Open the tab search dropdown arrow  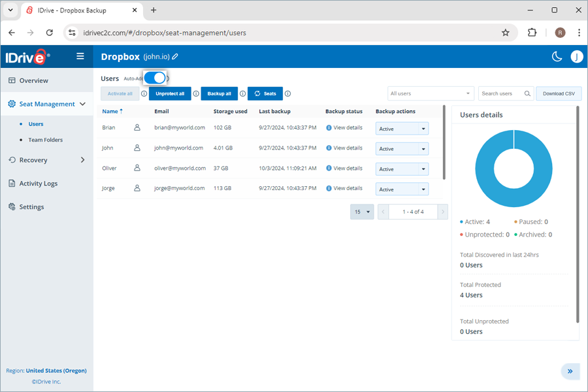(x=10, y=10)
